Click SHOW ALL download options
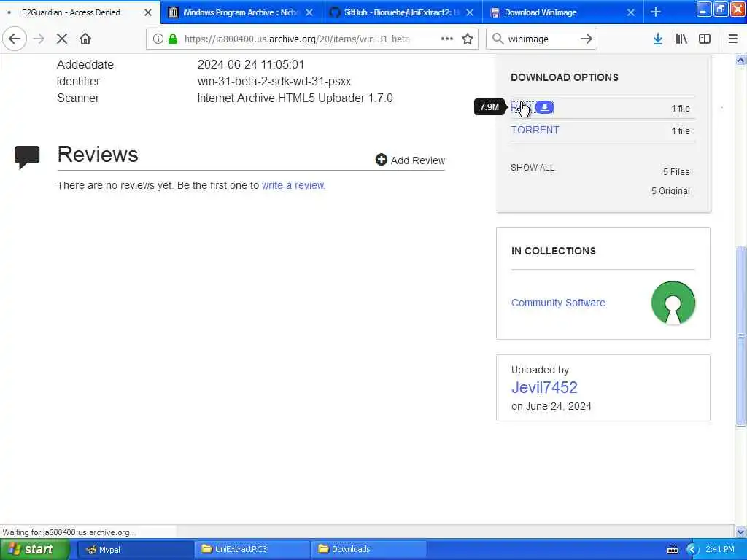This screenshot has height=560, width=747. click(533, 168)
